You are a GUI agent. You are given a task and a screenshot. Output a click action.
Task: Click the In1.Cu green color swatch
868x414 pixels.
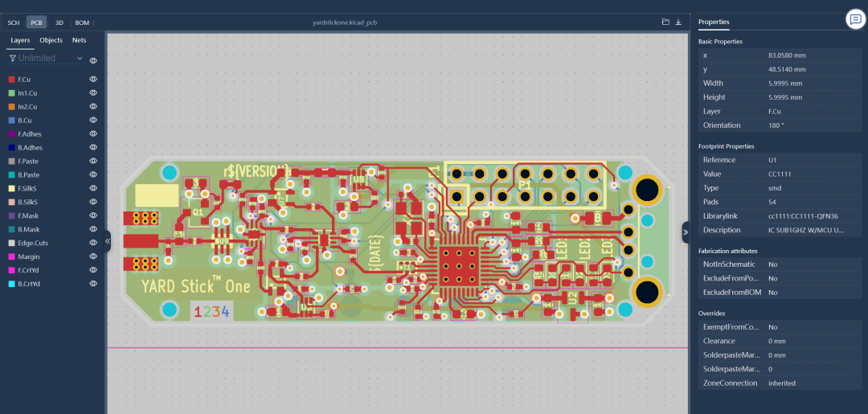11,93
